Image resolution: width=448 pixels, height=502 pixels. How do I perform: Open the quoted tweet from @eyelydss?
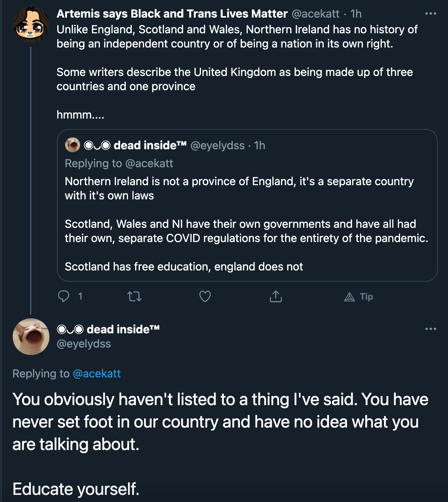pyautogui.click(x=247, y=205)
